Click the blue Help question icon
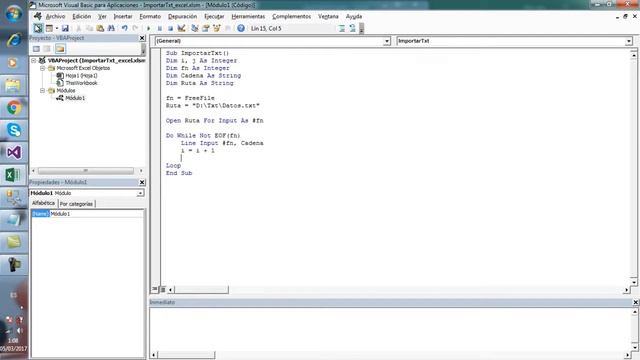 pos(241,28)
